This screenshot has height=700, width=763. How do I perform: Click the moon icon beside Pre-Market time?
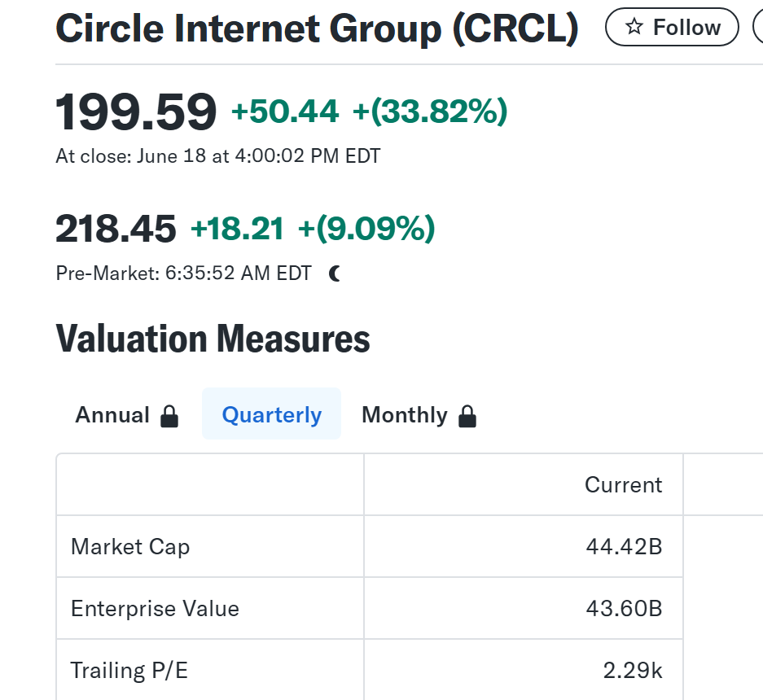pos(335,274)
